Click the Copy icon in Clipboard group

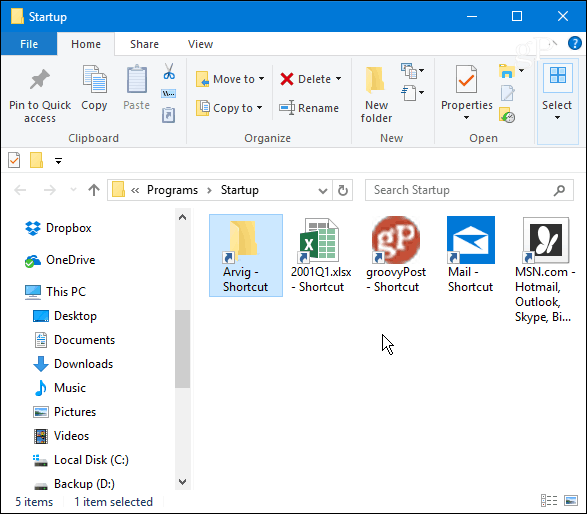(94, 79)
